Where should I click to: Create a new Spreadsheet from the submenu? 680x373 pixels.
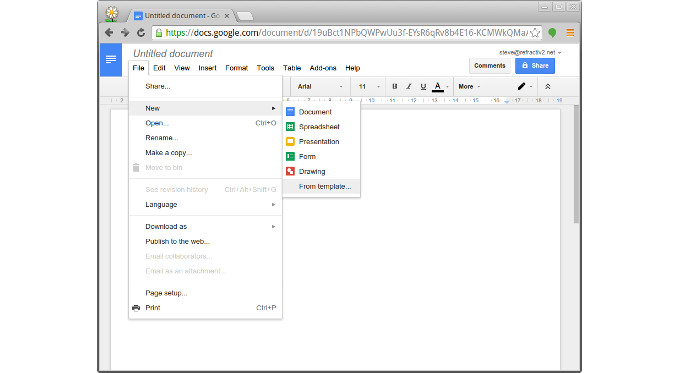[x=321, y=127]
